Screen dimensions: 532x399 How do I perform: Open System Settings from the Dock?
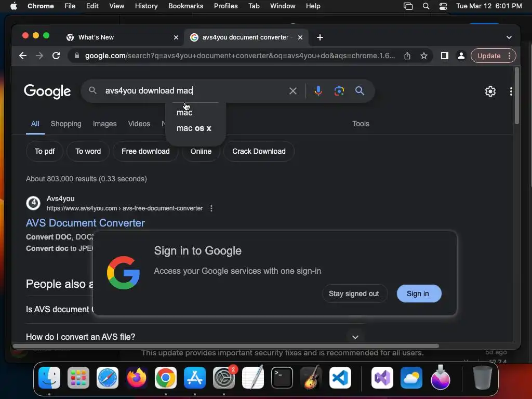coord(224,378)
